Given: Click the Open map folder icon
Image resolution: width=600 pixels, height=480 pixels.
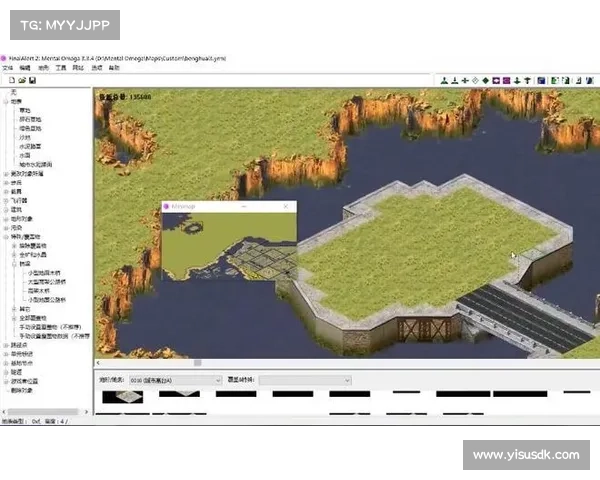Looking at the screenshot, I should [x=22, y=80].
